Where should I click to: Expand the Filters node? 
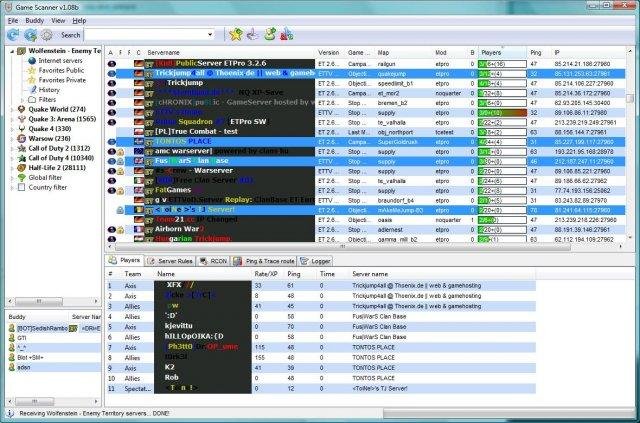pos(22,100)
